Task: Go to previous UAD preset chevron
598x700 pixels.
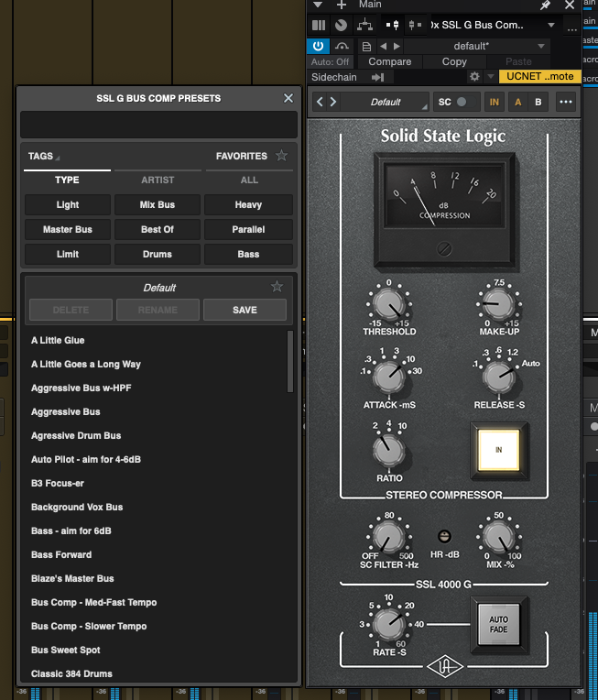Action: (x=320, y=102)
